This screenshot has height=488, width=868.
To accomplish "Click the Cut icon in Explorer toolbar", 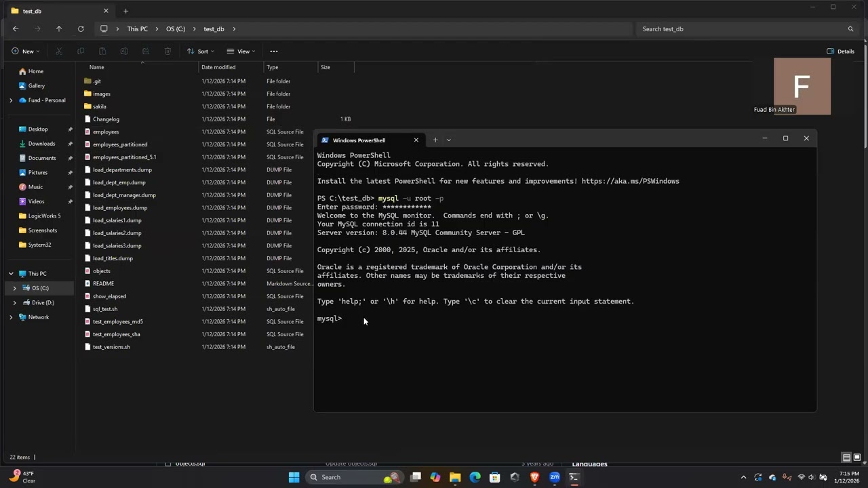I will pyautogui.click(x=59, y=52).
